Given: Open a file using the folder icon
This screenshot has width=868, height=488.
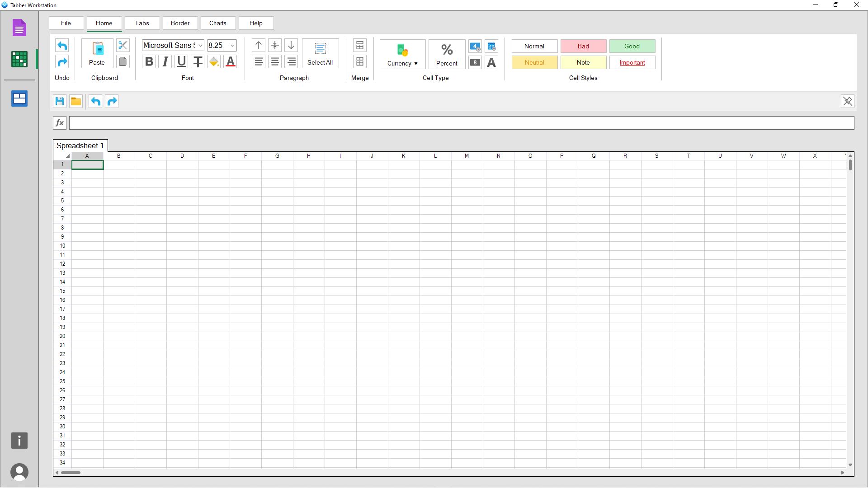Looking at the screenshot, I should [75, 101].
